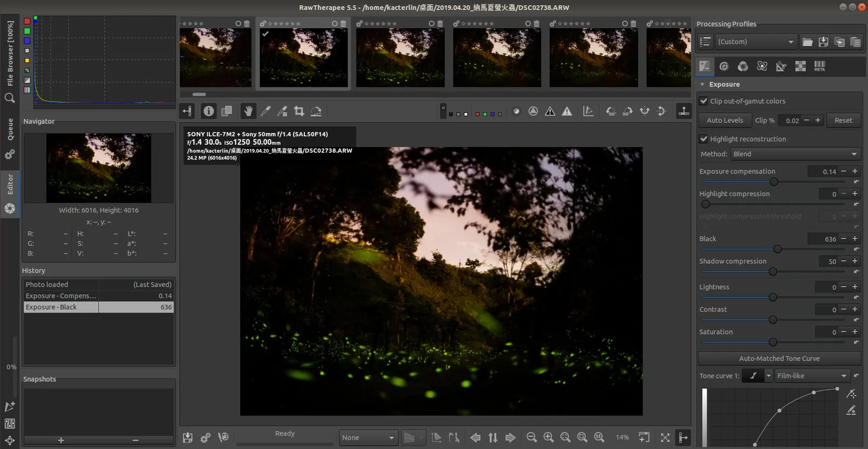This screenshot has width=868, height=449.
Task: Edit image in external editor
Action: (223, 438)
